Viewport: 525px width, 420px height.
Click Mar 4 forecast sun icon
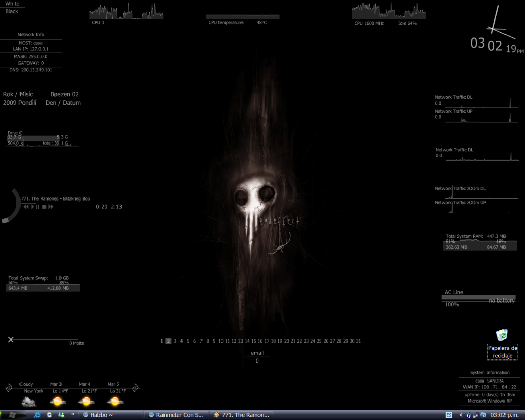pyautogui.click(x=86, y=401)
